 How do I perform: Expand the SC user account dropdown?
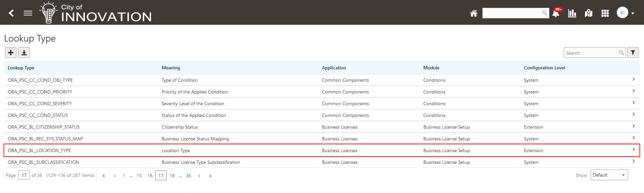[x=633, y=13]
